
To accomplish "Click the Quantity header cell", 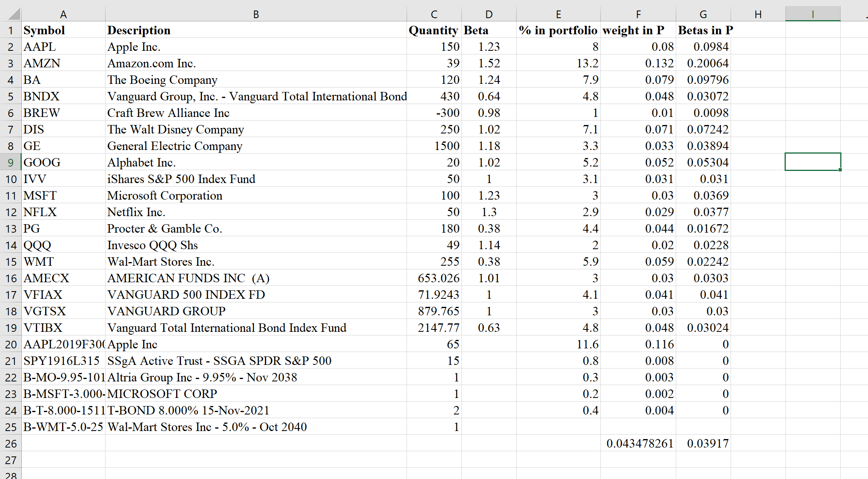I will point(434,30).
